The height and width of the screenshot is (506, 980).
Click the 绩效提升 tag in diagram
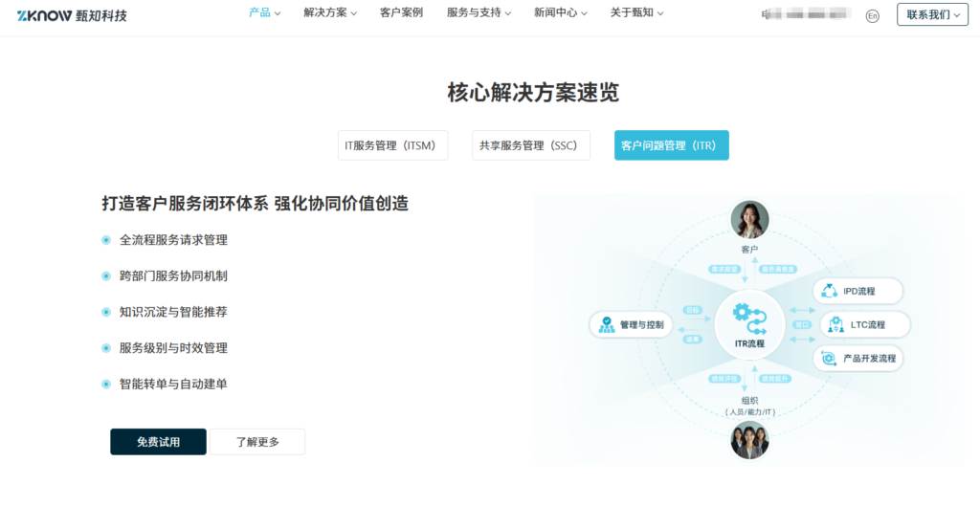(x=774, y=379)
